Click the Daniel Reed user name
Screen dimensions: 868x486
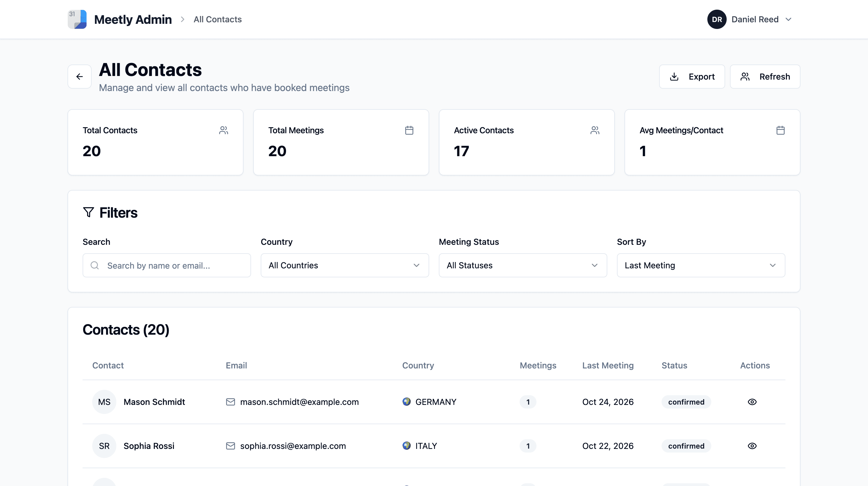coord(755,19)
